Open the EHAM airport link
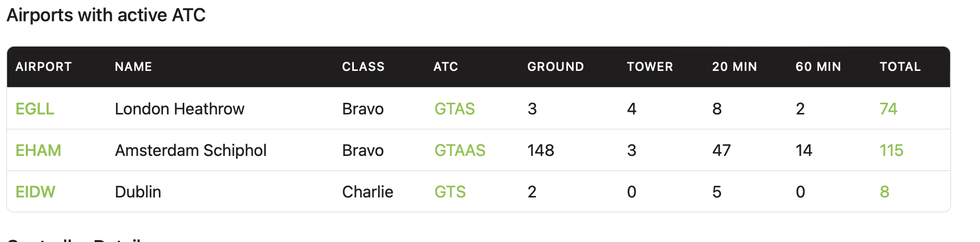The height and width of the screenshot is (242, 980). (x=38, y=150)
